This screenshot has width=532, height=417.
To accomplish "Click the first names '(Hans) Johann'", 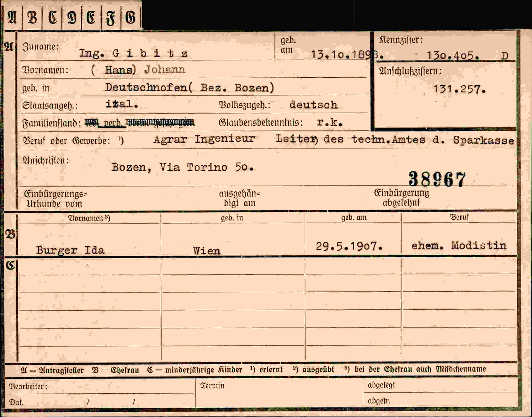I will coord(138,70).
